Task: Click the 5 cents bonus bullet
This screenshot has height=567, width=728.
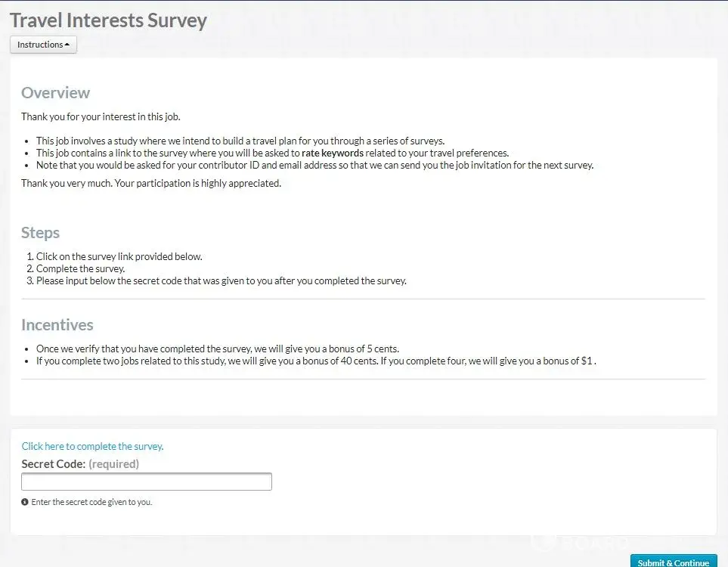Action: (217, 349)
